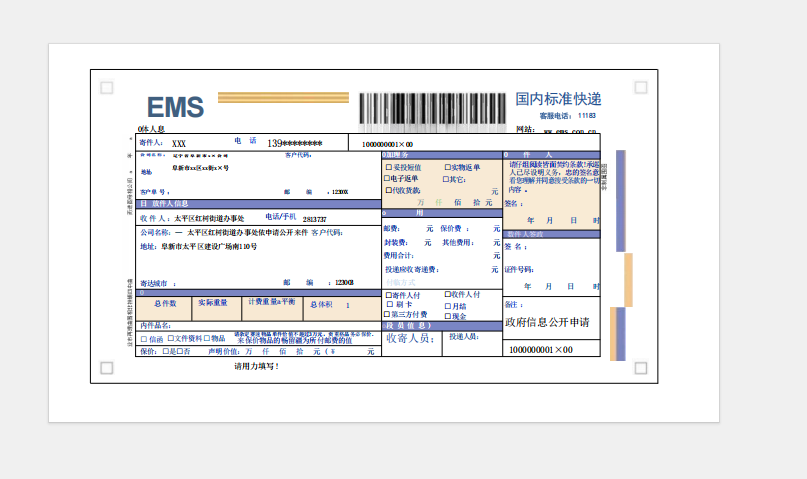Click the 国内标准快递 heading
Image resolution: width=807 pixels, height=479 pixels.
[558, 99]
